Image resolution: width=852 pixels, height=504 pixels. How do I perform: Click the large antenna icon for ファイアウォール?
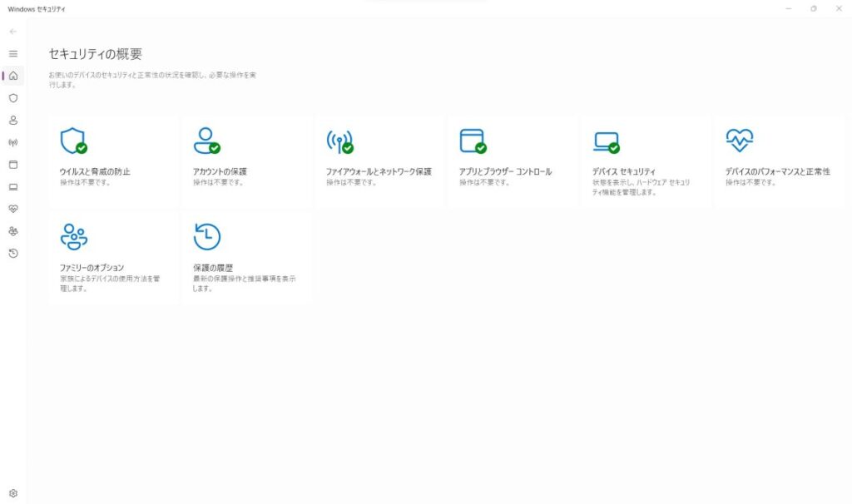(339, 141)
